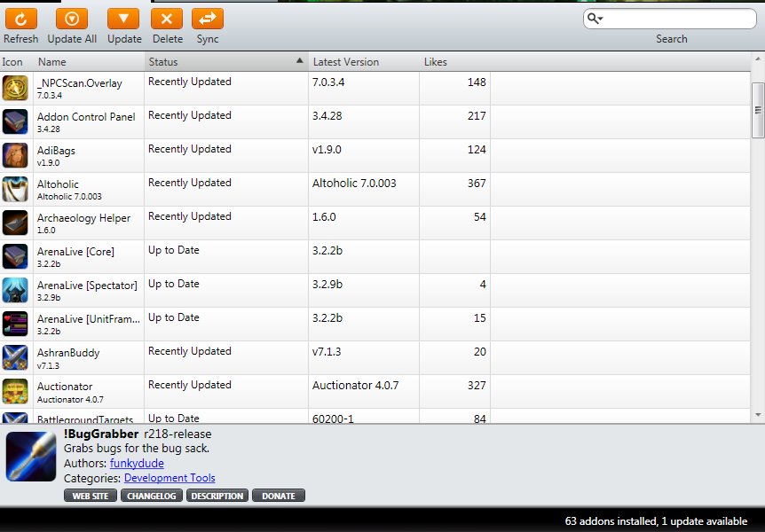This screenshot has height=532, width=765.
Task: Click the !BugGrabber thumbnail in details pane
Action: [x=31, y=457]
